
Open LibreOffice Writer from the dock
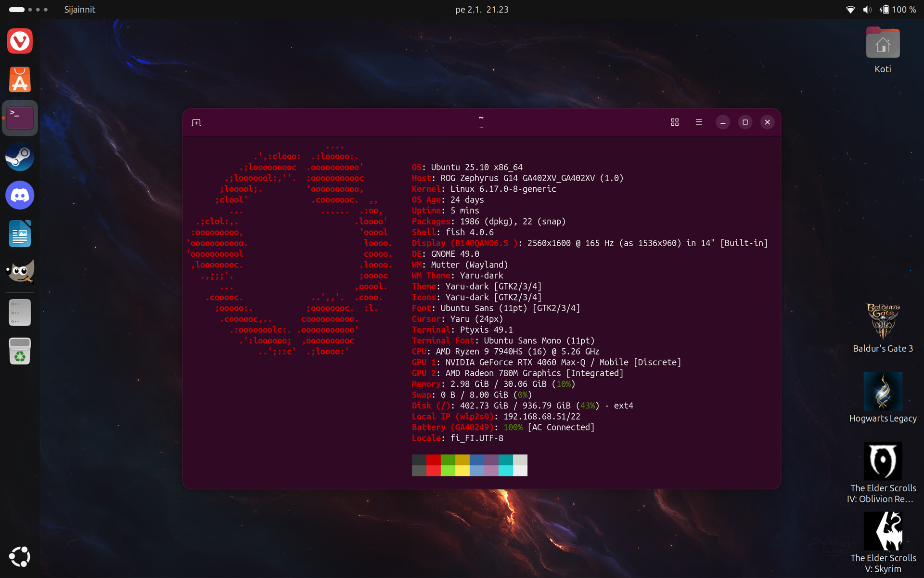point(20,234)
